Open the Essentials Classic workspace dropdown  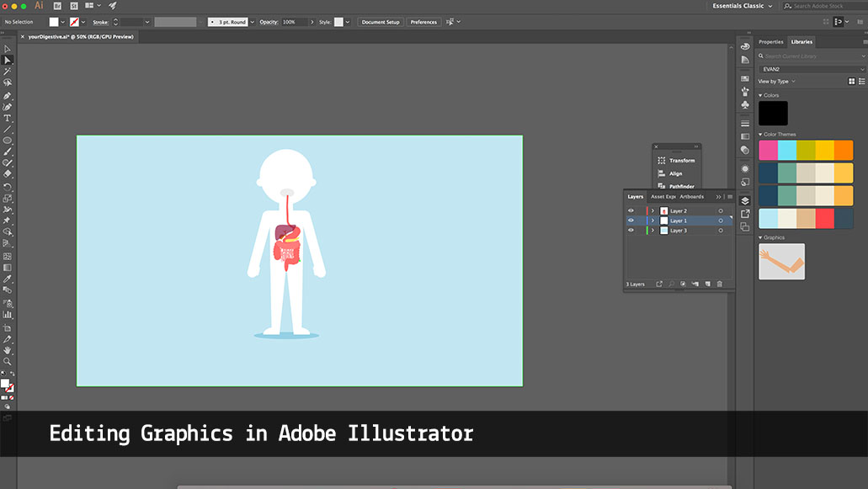pos(740,6)
